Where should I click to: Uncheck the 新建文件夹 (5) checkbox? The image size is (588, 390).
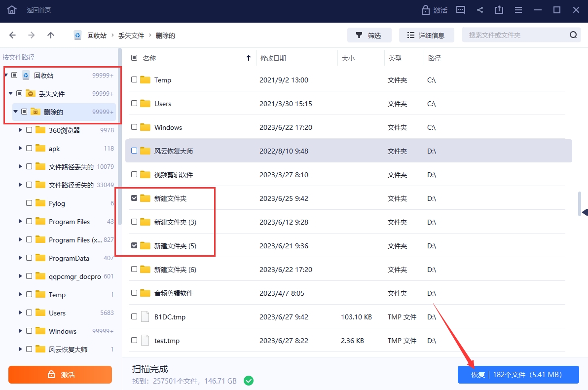click(x=134, y=246)
